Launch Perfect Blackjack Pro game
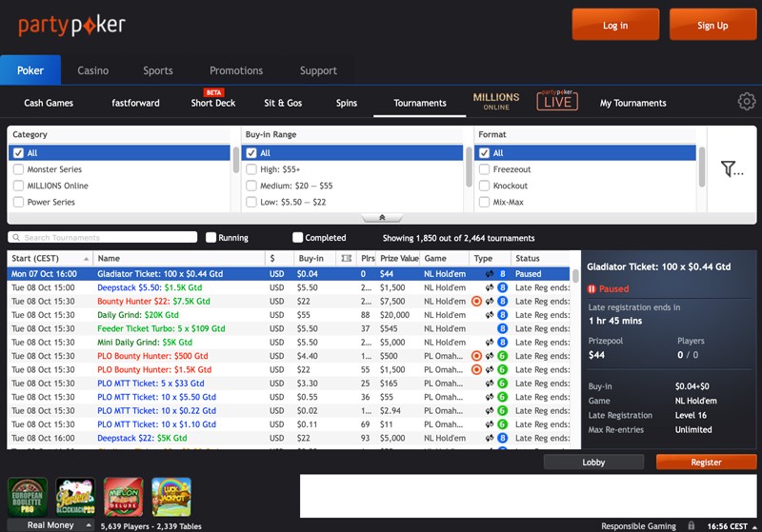Screen dimensions: 762x532 coord(75,497)
